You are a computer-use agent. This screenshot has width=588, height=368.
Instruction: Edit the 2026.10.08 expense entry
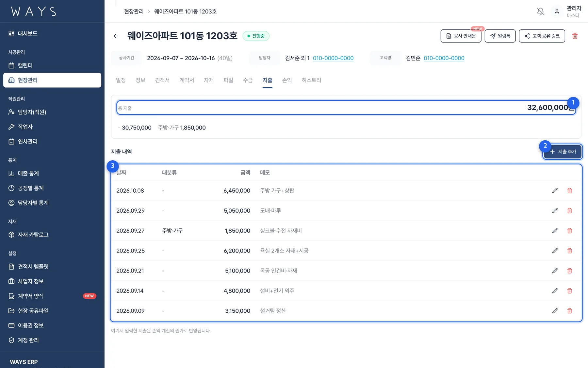coord(555,191)
